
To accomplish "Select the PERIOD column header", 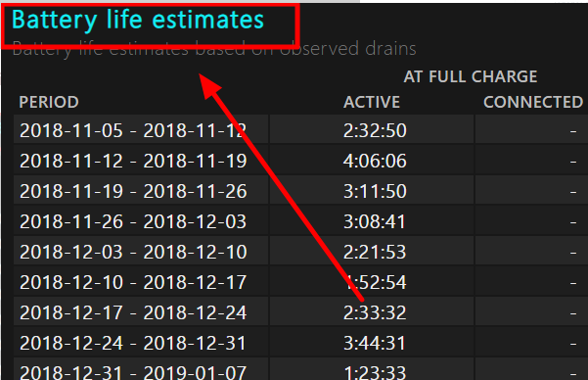I will coord(49,102).
